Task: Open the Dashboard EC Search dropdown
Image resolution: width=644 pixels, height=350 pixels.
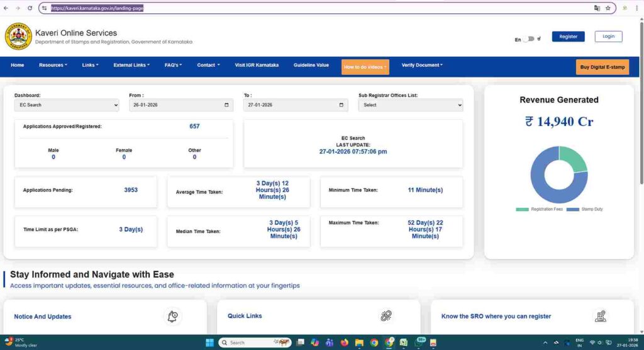Action: click(x=66, y=105)
